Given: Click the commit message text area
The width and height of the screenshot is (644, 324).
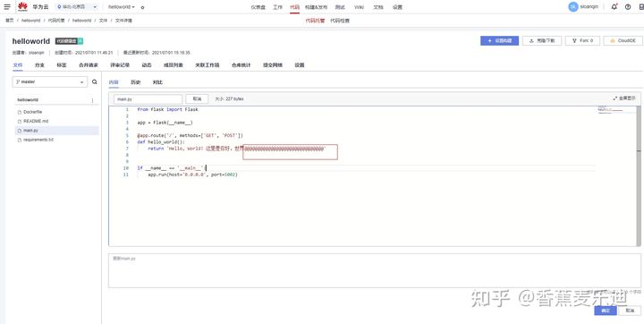Looking at the screenshot, I should point(375,270).
